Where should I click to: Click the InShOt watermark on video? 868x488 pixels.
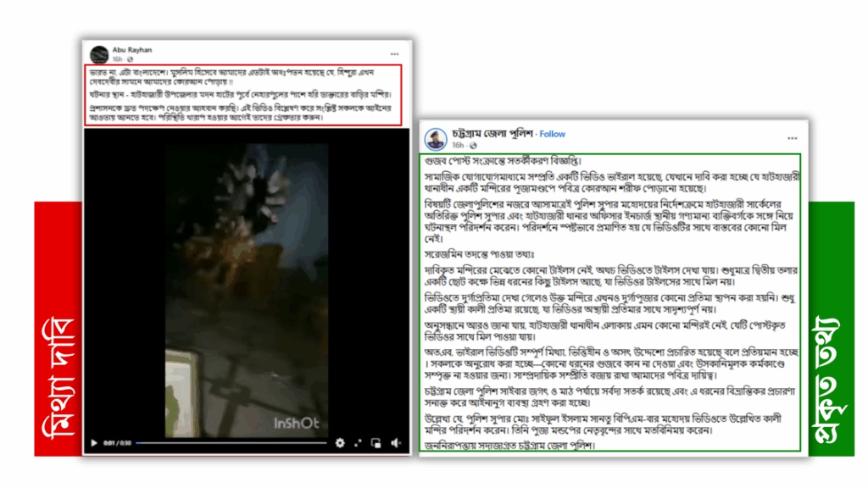[298, 420]
